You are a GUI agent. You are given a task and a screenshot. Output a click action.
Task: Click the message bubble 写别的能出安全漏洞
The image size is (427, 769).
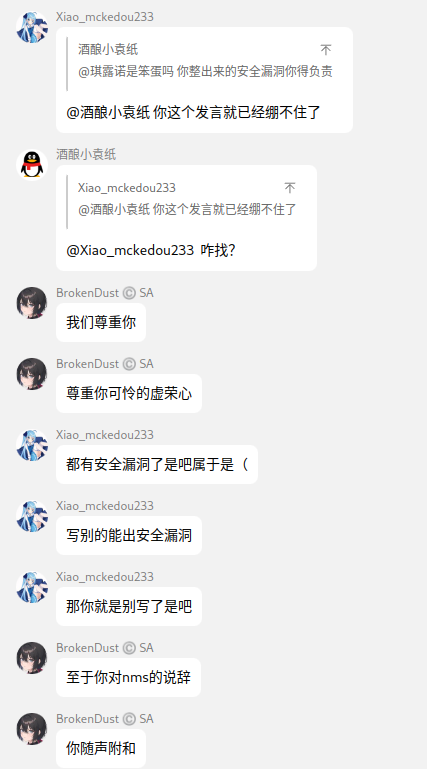[129, 536]
